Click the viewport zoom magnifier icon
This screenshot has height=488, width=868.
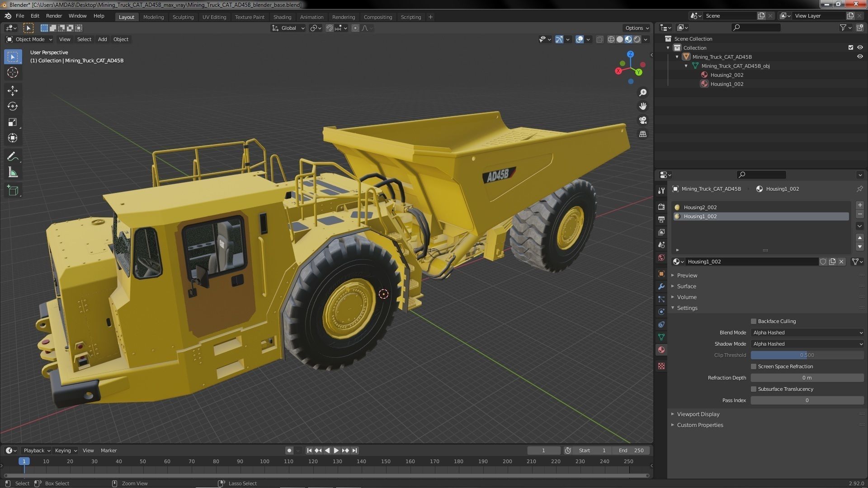[642, 93]
